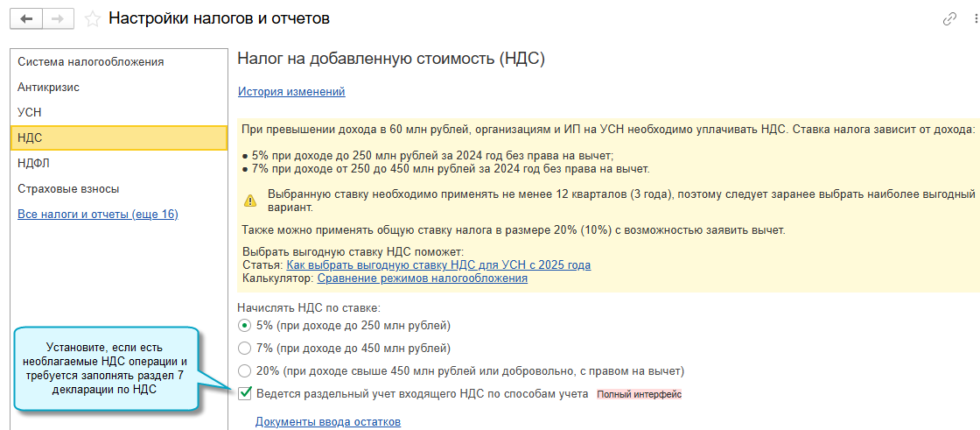This screenshot has height=430, width=980.
Task: Open 'Документы ввода остатков' link
Action: click(x=327, y=422)
